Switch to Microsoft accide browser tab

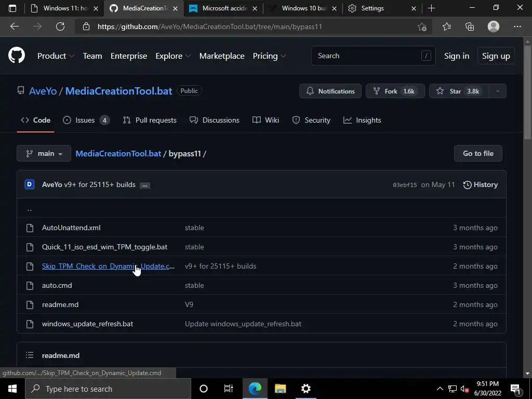pos(223,8)
